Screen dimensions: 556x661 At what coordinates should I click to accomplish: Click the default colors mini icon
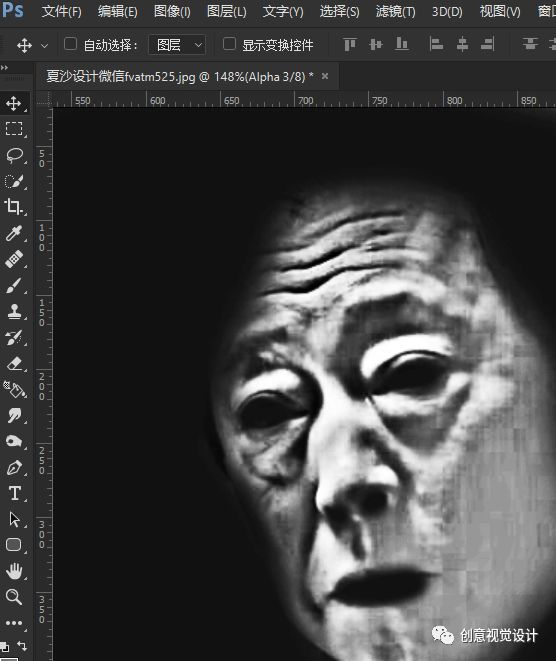4,646
